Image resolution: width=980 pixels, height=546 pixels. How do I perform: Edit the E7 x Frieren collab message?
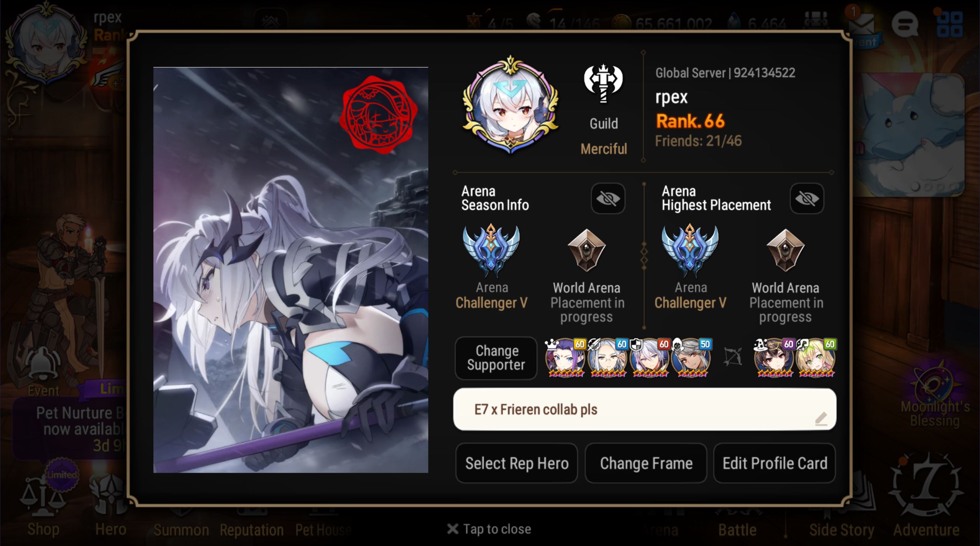[645, 409]
